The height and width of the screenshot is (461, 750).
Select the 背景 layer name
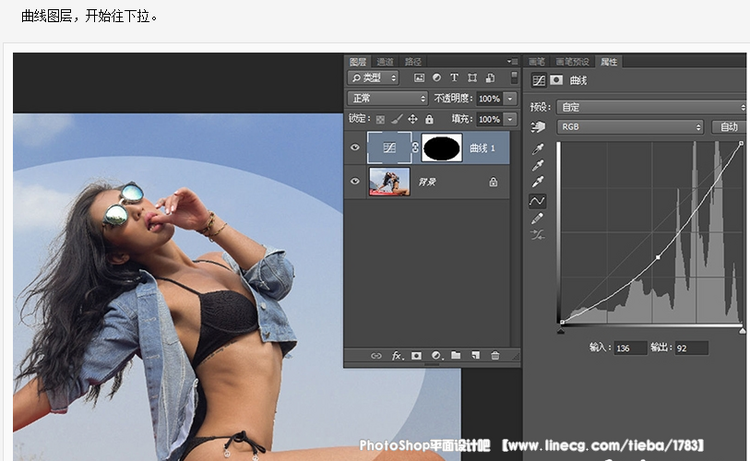point(427,182)
